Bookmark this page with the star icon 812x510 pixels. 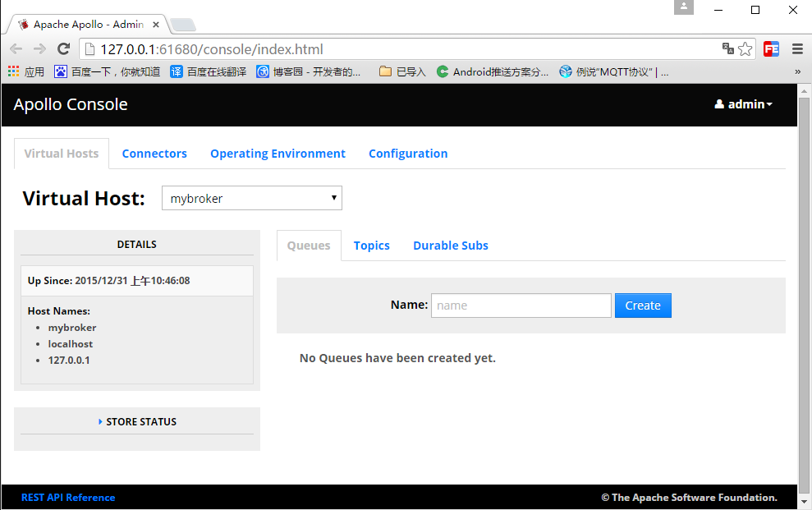click(x=745, y=49)
